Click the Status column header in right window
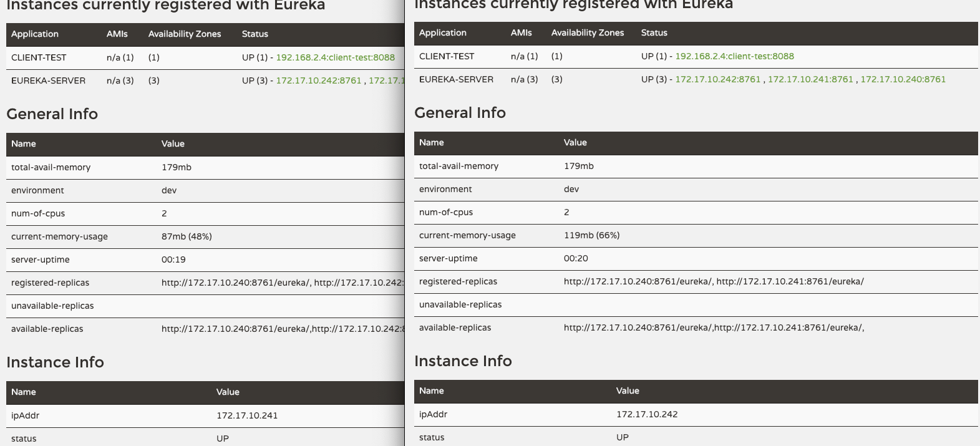This screenshot has height=446, width=980. tap(654, 33)
